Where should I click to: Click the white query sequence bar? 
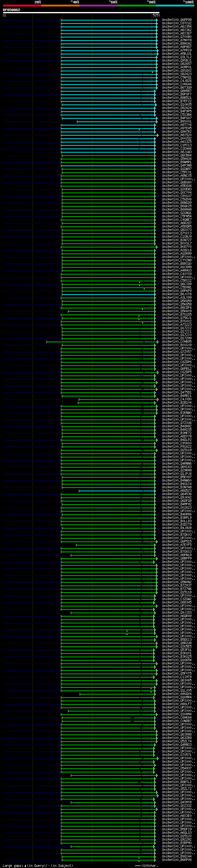[x=81, y=12]
